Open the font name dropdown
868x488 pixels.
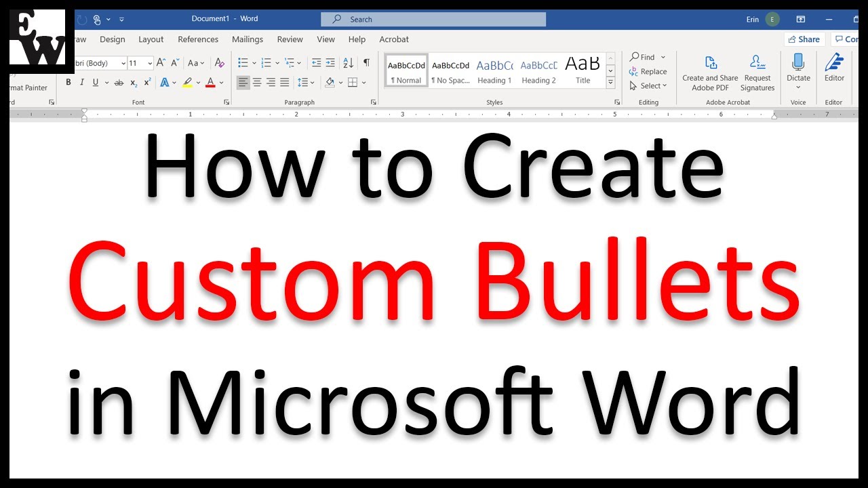click(123, 63)
